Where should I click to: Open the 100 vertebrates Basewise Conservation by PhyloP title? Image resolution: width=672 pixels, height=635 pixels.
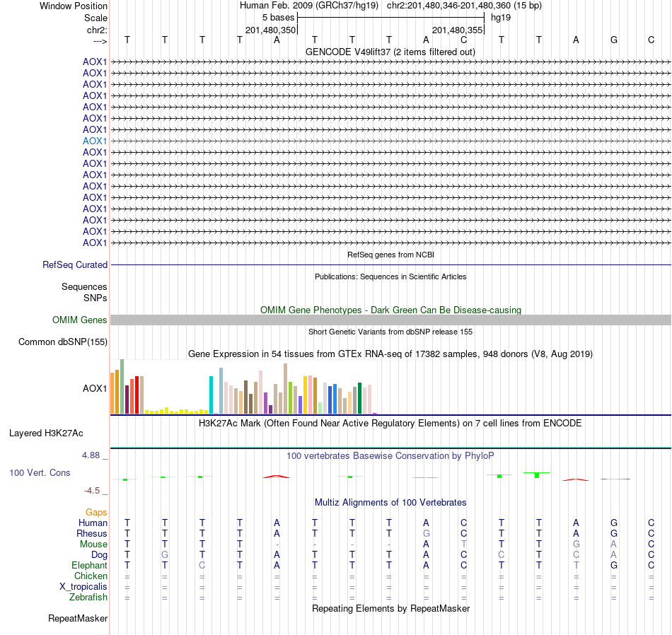point(390,456)
